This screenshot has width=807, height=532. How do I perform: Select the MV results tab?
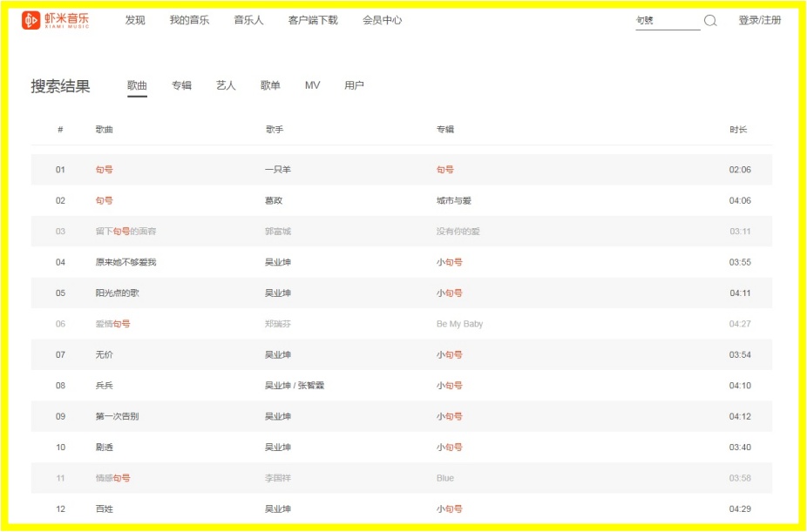(x=312, y=85)
